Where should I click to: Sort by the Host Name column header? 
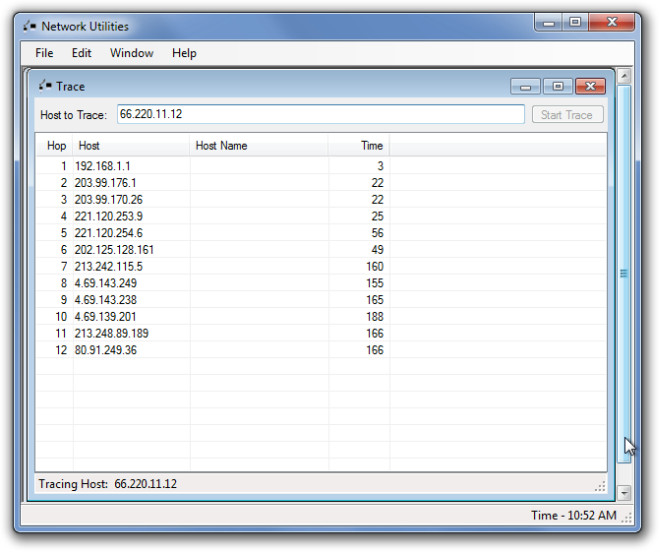[x=259, y=146]
